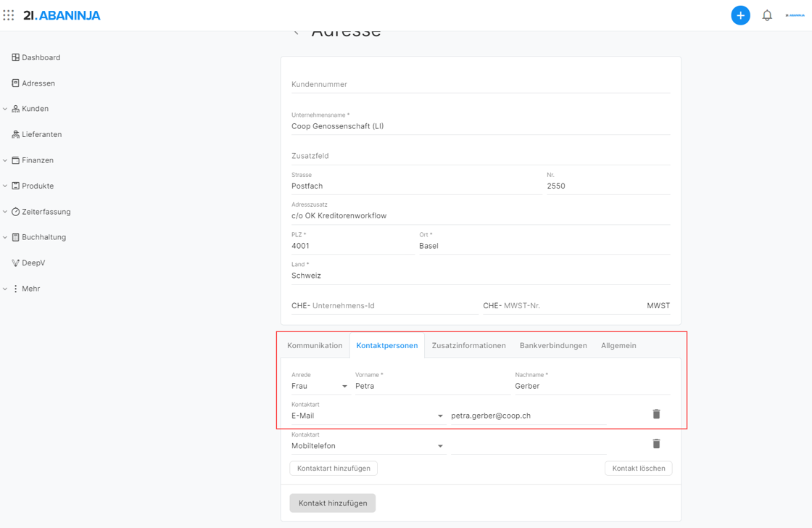Click the Dashboard sidebar icon

coord(15,57)
